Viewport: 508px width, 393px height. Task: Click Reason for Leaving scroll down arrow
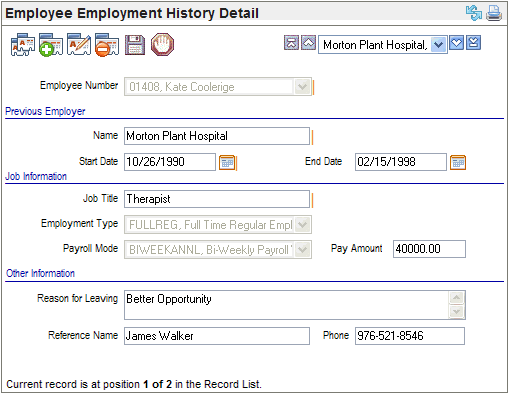pos(457,312)
